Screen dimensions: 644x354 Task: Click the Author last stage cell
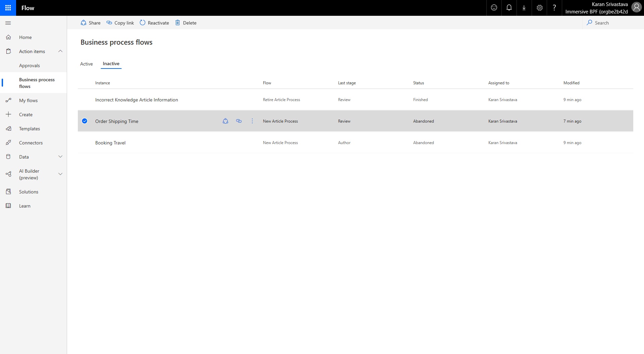(x=344, y=143)
